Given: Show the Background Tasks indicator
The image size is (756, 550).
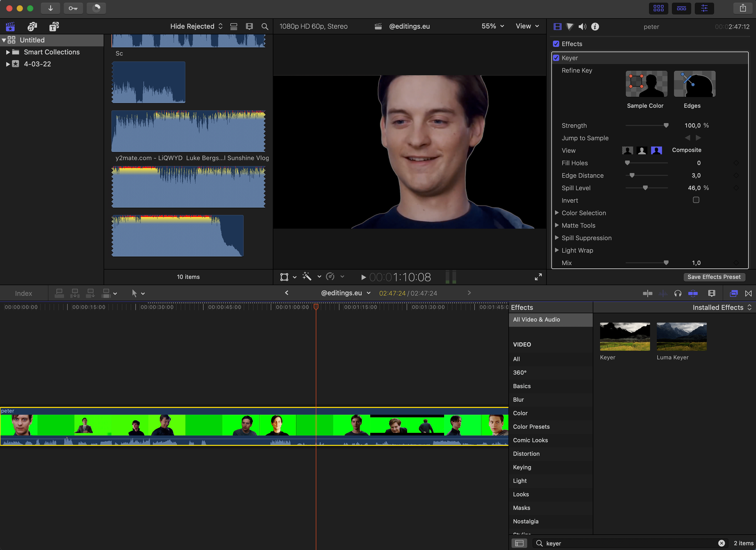Looking at the screenshot, I should 96,8.
